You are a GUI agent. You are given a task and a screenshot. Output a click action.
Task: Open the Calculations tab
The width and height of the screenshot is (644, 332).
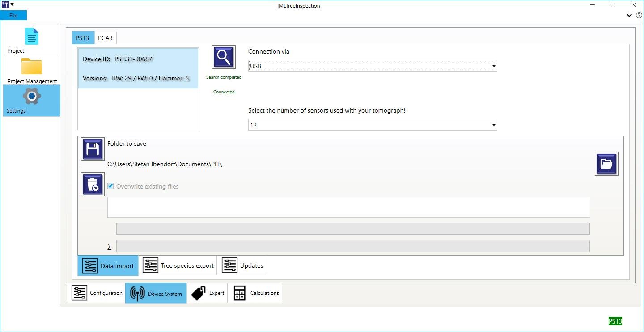[255, 293]
